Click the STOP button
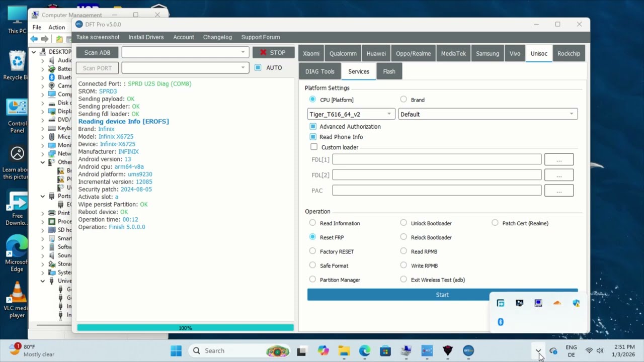Screen dimensions: 644x362 coord(273,52)
